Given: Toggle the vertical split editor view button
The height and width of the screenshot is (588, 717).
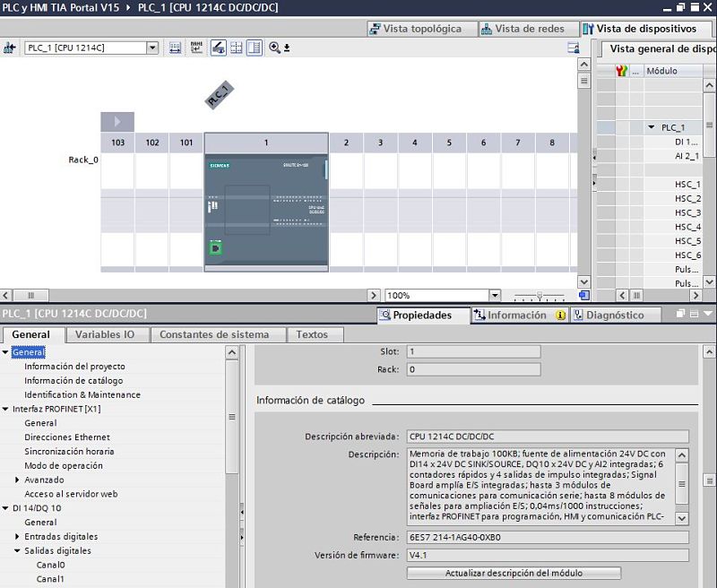Looking at the screenshot, I should click(255, 48).
